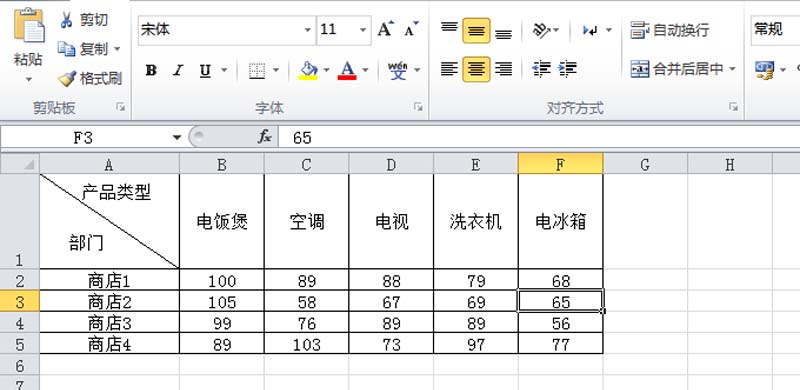Image resolution: width=800 pixels, height=390 pixels.
Task: Select column A header
Action: point(109,164)
